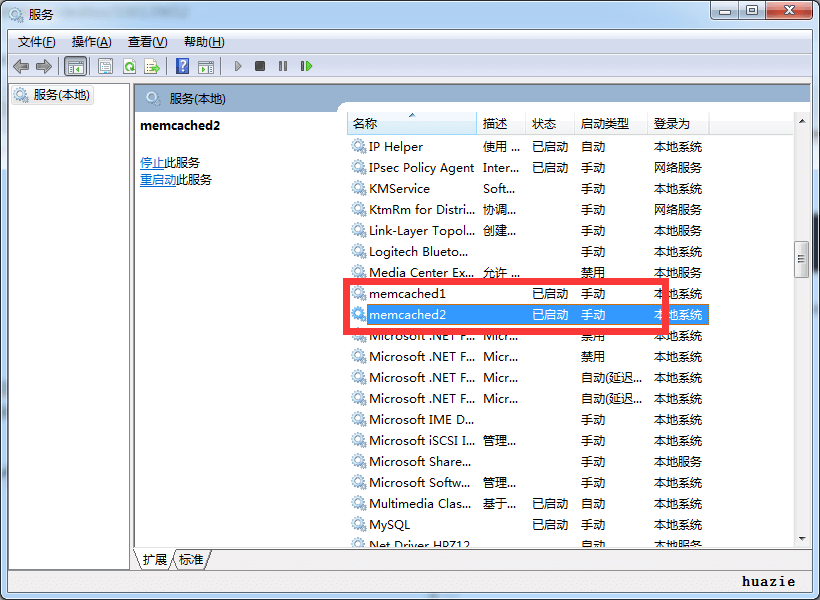Image resolution: width=820 pixels, height=600 pixels.
Task: Click the Stop service square icon
Action: (260, 66)
